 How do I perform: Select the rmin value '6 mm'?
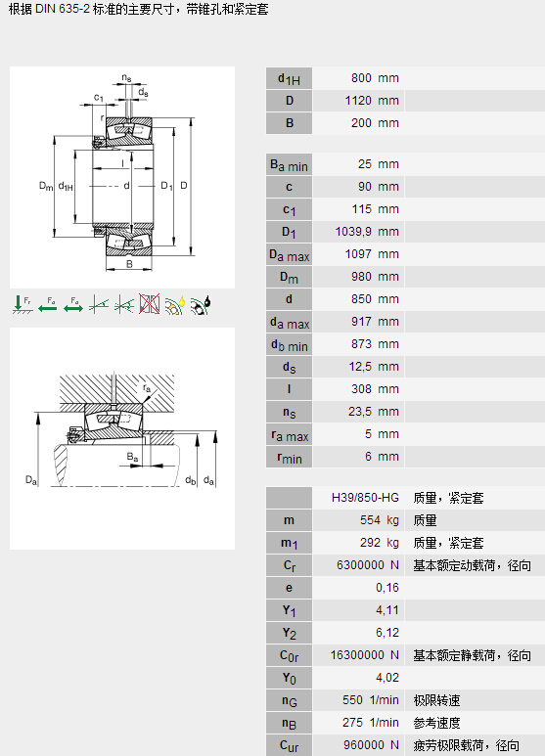pyautogui.click(x=382, y=457)
